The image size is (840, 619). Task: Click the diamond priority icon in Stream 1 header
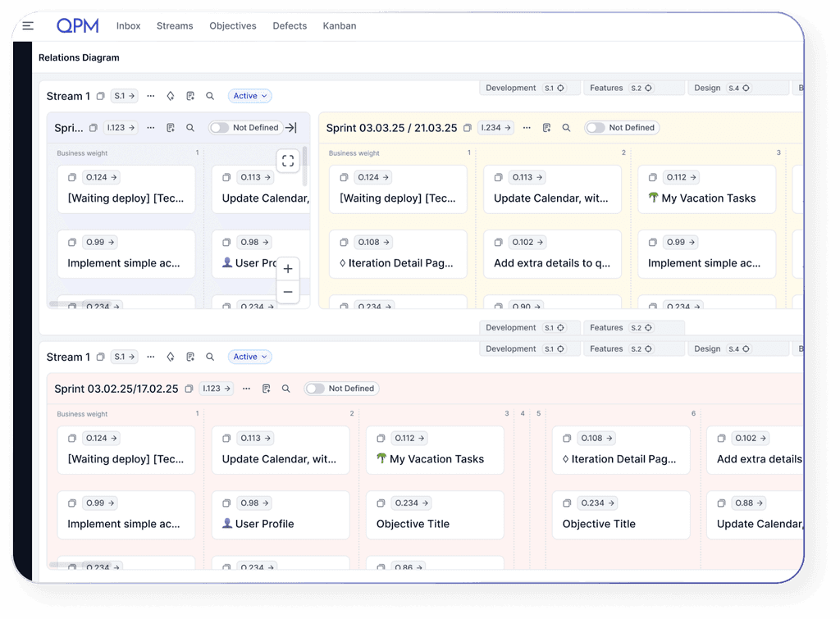[170, 96]
